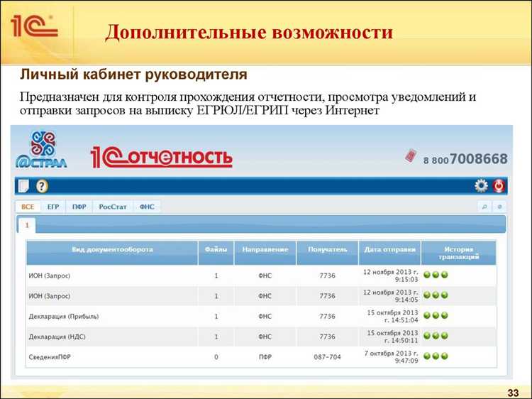Viewport: 532px width, 399px height.
Task: Switch to the ФНС tab
Action: point(147,207)
